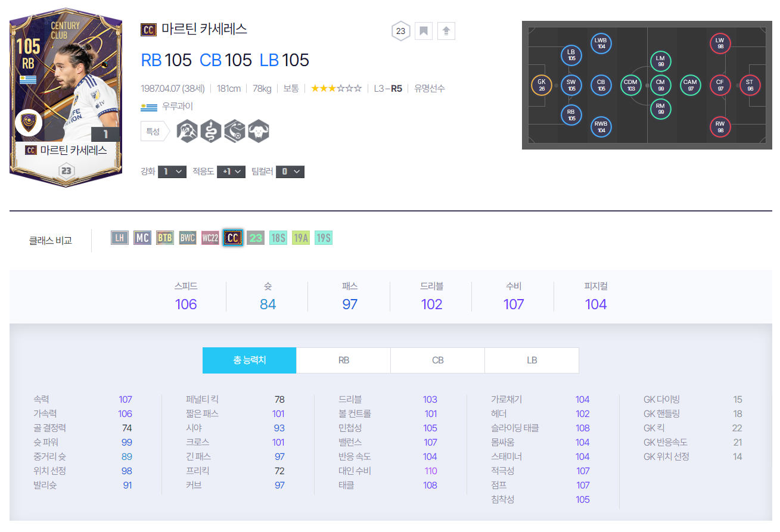Click the 슬라이딩 태클 stat row
The width and height of the screenshot is (780, 532).
click(540, 428)
